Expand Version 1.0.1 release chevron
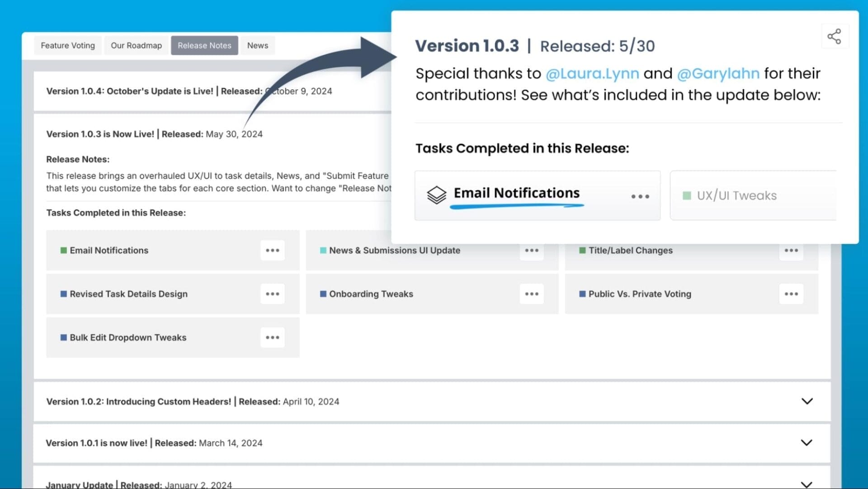 pyautogui.click(x=807, y=442)
